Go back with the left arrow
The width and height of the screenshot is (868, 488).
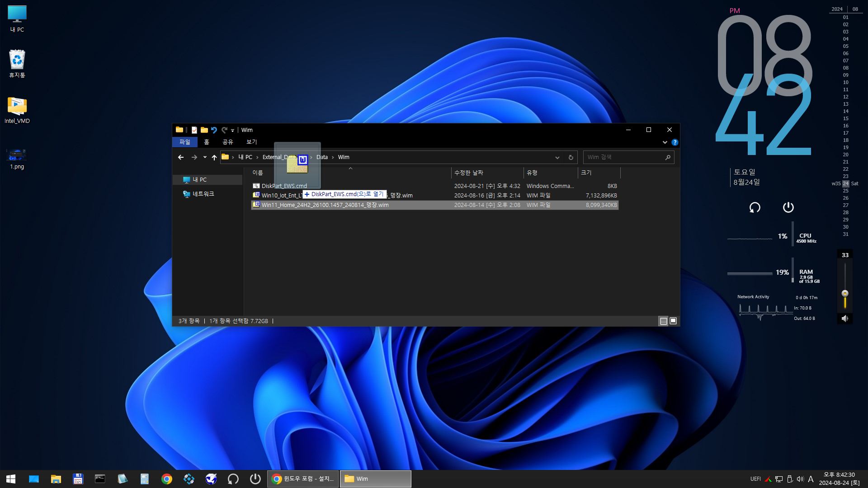181,157
